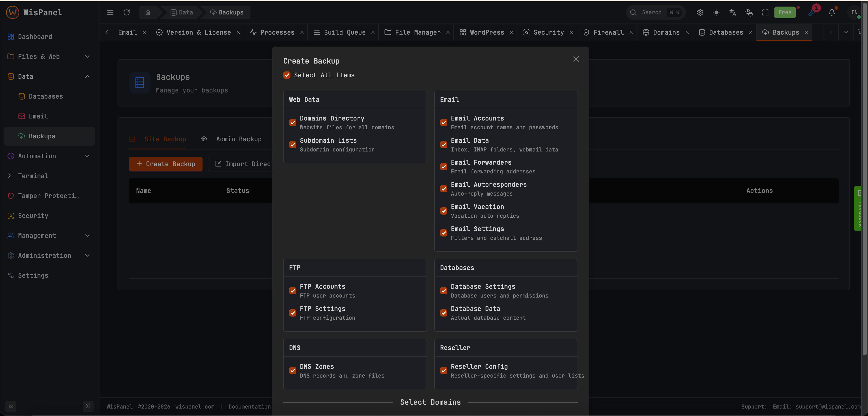The width and height of the screenshot is (868, 416).
Task: Click the wrench icon with red badge
Action: click(812, 12)
